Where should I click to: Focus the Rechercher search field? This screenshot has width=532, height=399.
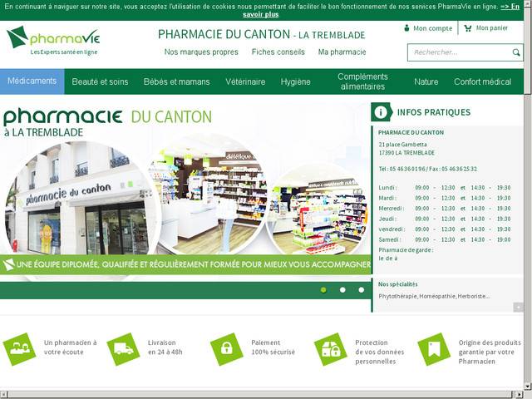pos(460,52)
